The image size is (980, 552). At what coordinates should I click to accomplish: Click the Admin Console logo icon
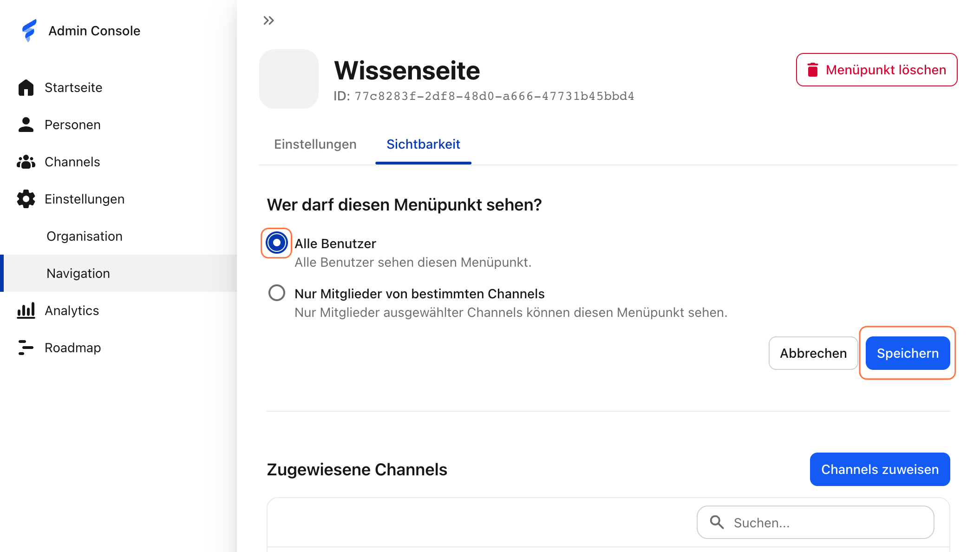click(29, 31)
